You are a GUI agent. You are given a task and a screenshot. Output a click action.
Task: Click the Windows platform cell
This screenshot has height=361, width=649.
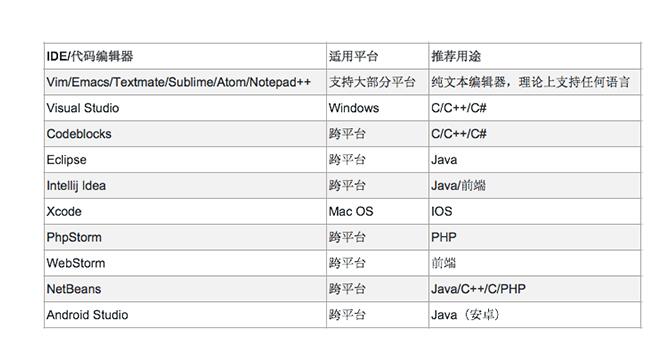[x=377, y=108]
